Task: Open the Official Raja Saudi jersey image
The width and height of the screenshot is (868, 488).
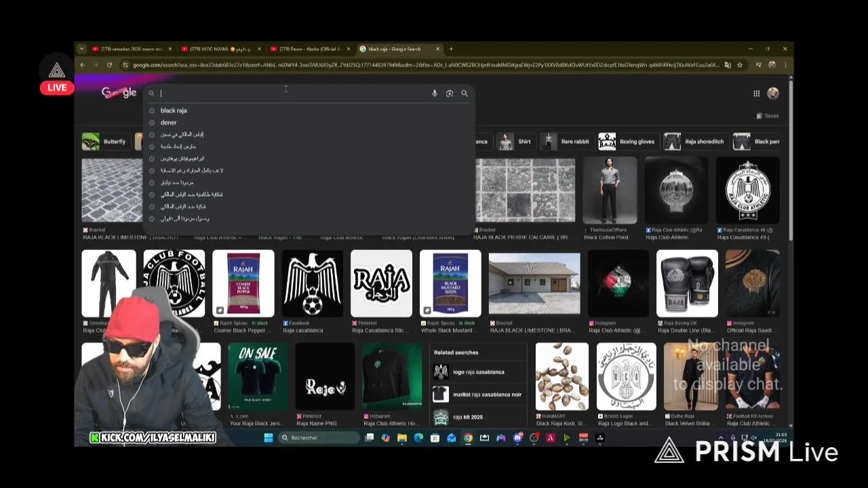Action: [x=752, y=283]
